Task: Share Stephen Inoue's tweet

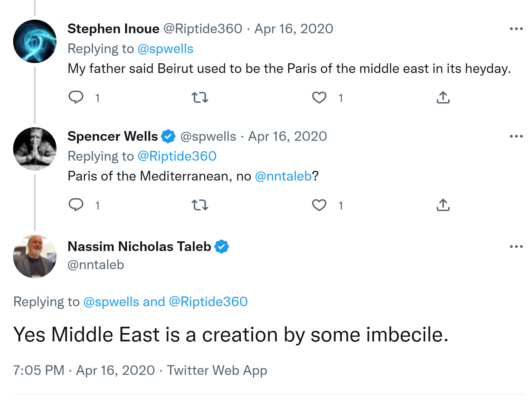Action: [x=443, y=97]
